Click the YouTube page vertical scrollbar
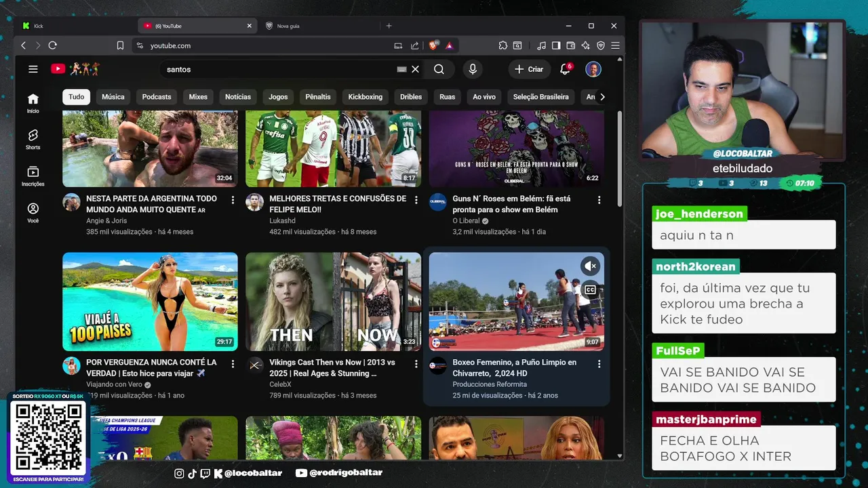 tap(620, 159)
